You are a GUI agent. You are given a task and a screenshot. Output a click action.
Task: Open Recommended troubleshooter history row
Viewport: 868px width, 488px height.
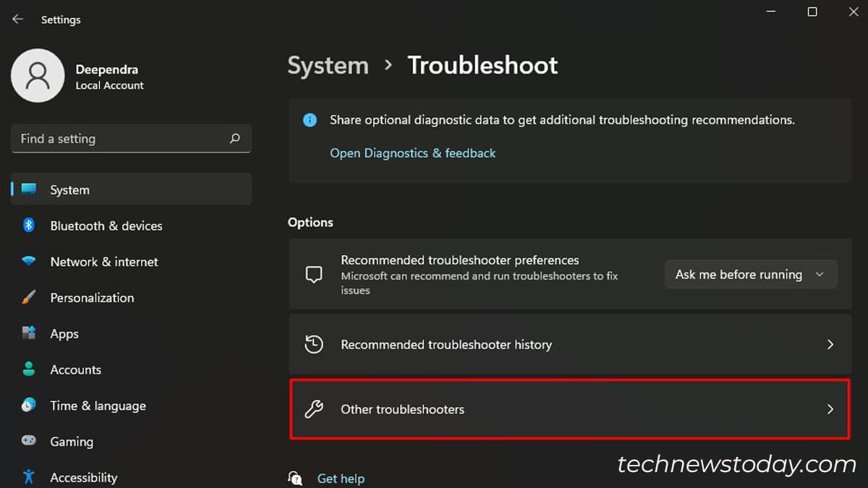click(570, 344)
